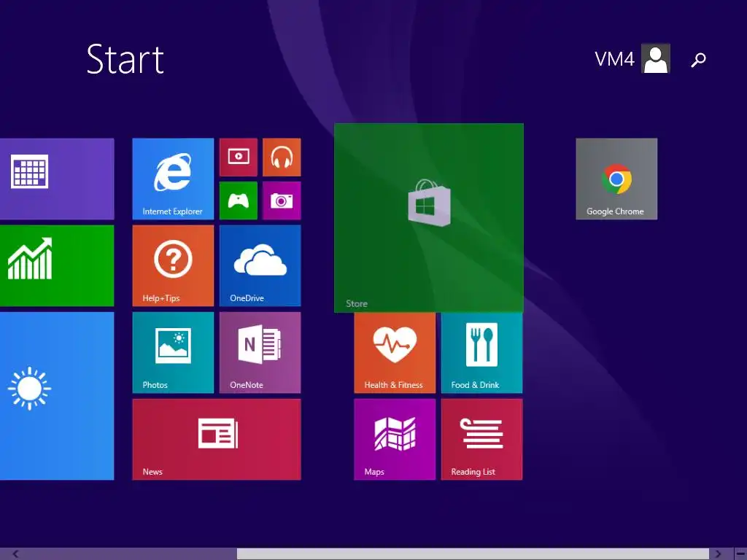Open the OneNote tile
Screen dimensions: 747x560
click(x=260, y=352)
